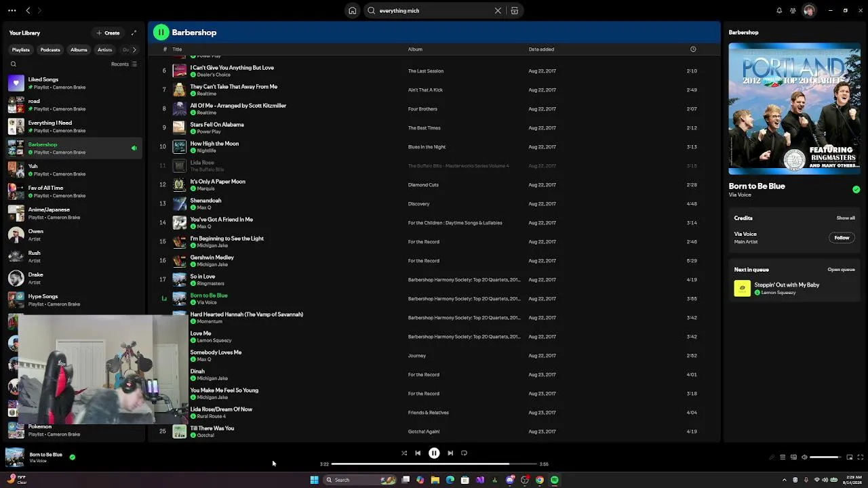Filter library by Artists
The height and width of the screenshot is (488, 868).
104,49
